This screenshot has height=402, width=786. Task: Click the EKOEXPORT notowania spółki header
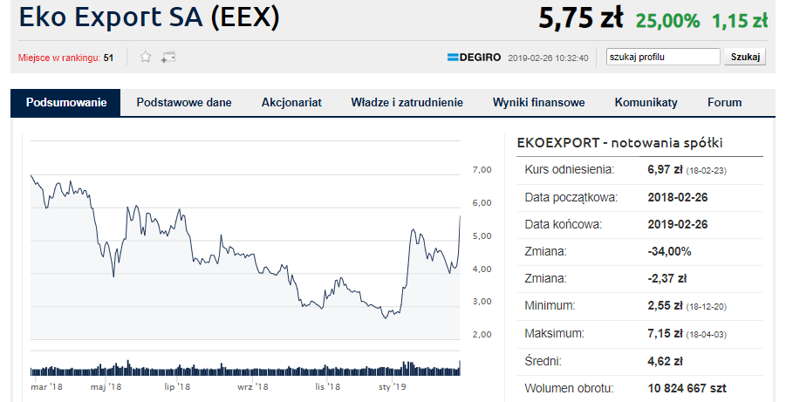(620, 143)
